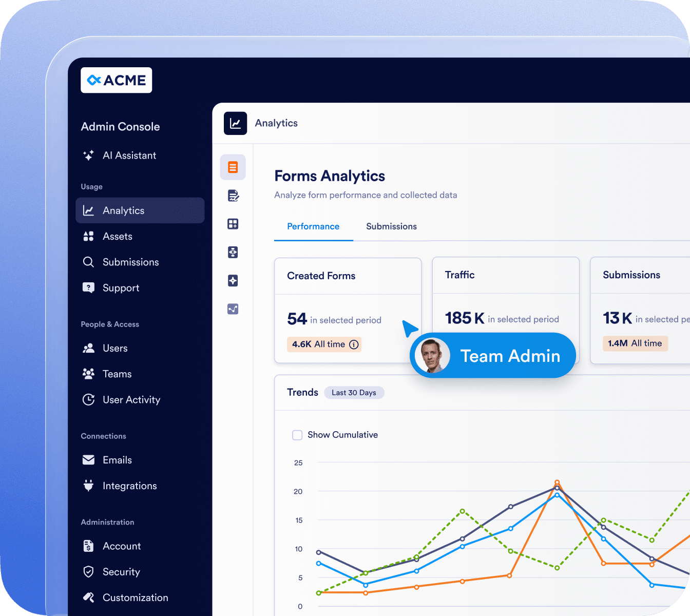Switch to the Submissions tab
The width and height of the screenshot is (690, 616).
tap(391, 226)
